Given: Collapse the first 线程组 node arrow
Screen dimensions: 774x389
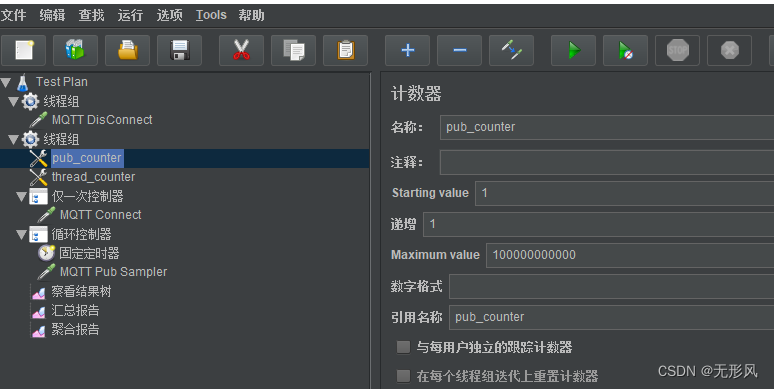Looking at the screenshot, I should (x=14, y=102).
